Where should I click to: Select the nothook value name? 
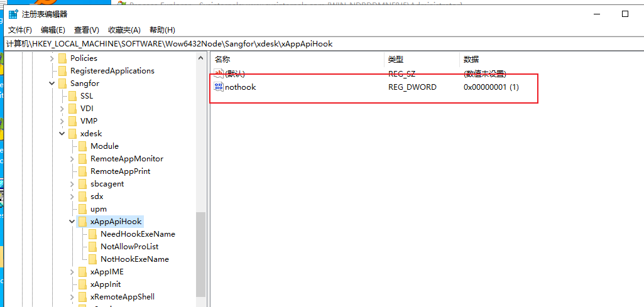pyautogui.click(x=241, y=87)
